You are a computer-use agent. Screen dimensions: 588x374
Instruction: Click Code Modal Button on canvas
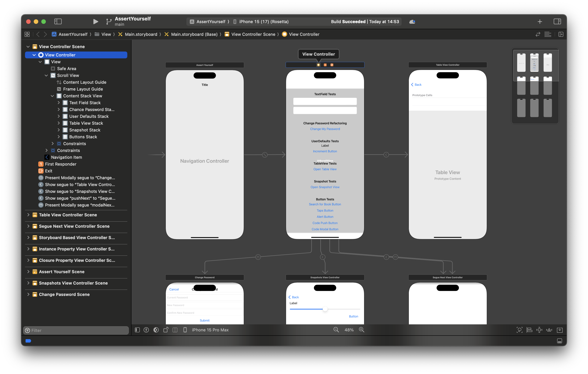[x=325, y=229]
